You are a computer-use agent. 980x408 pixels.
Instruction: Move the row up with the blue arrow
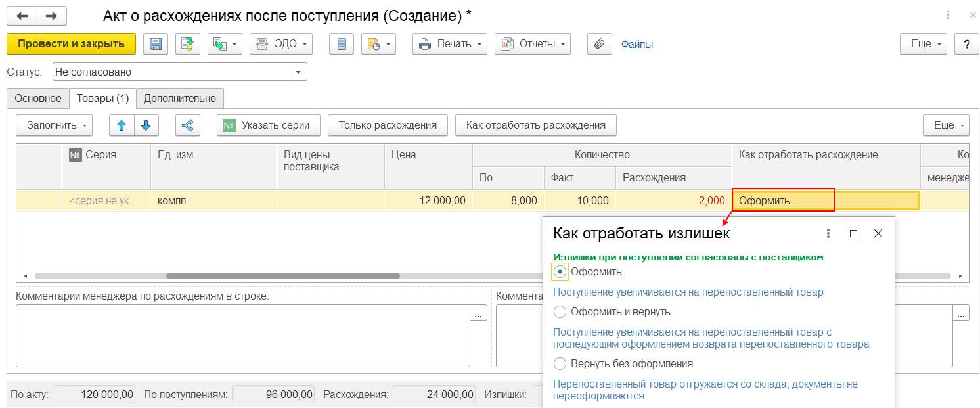pos(122,125)
